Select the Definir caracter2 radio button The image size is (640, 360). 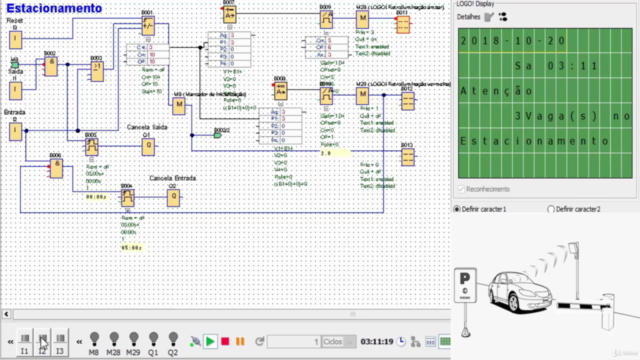tap(551, 209)
